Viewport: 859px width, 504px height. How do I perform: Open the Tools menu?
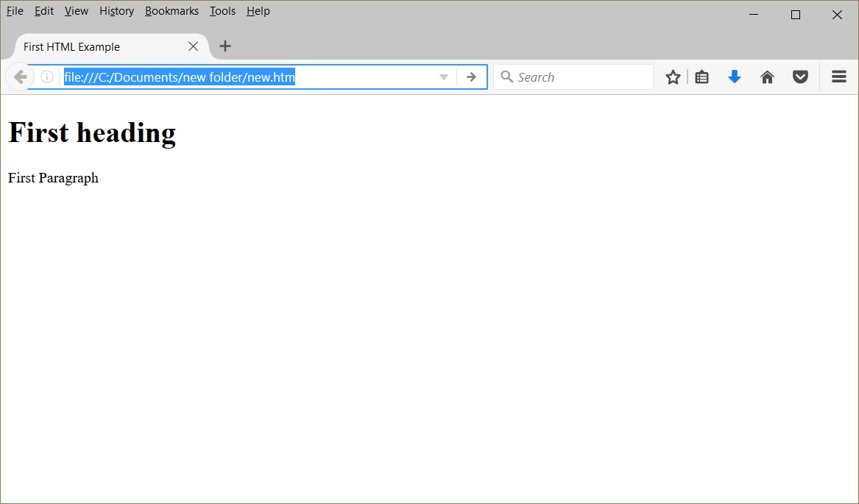click(x=222, y=11)
